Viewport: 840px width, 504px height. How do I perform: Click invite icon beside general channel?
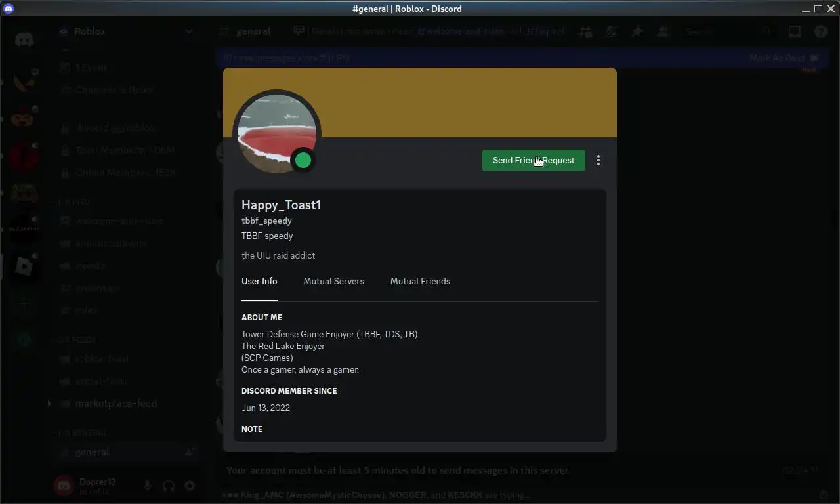189,451
